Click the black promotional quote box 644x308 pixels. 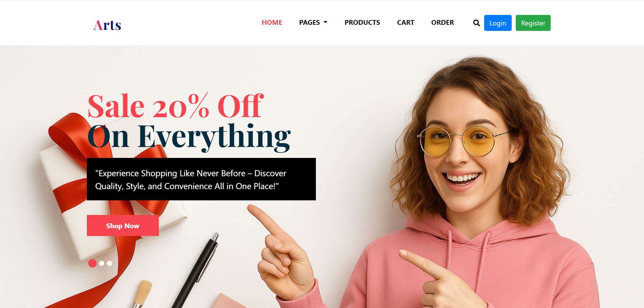click(x=201, y=179)
